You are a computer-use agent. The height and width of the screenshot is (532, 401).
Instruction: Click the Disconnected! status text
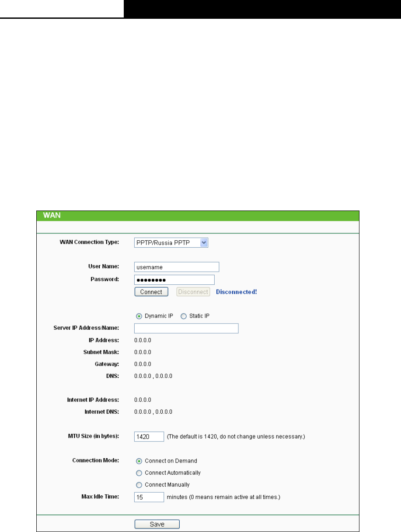(237, 292)
